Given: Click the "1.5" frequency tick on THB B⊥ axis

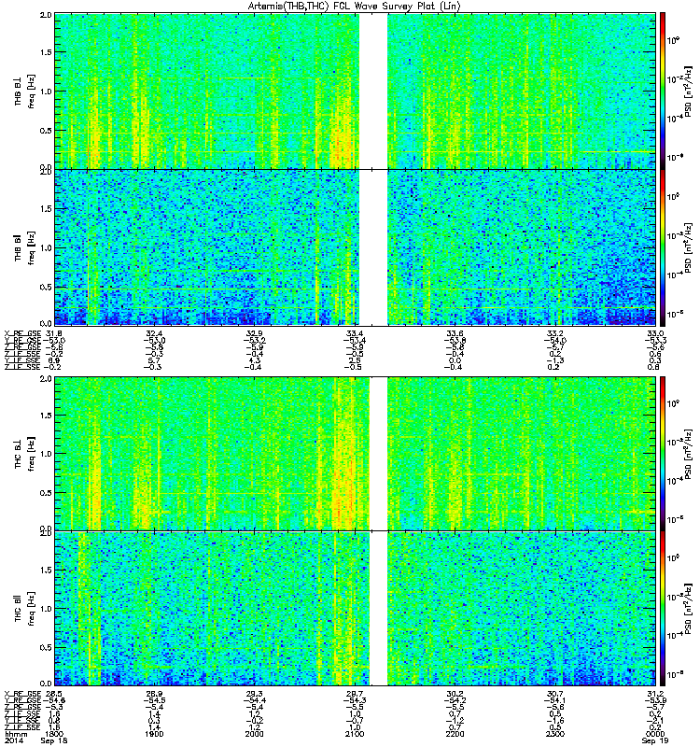Looking at the screenshot, I should point(46,52).
